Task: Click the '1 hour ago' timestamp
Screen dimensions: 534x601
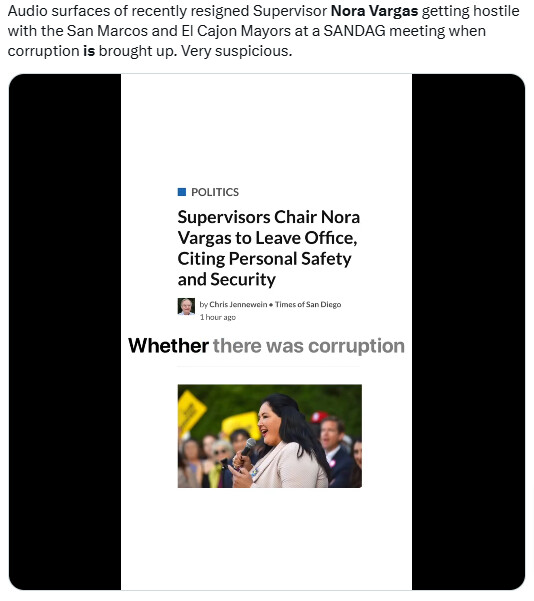Action: (217, 317)
